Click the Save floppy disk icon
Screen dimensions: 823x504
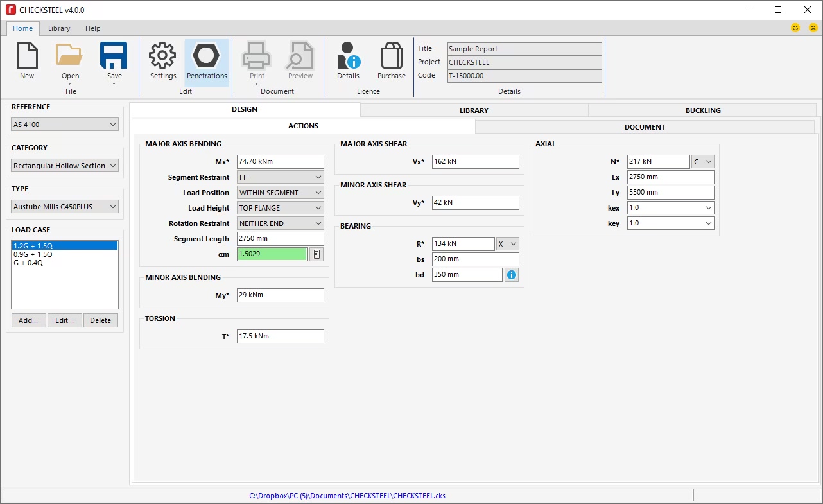114,56
